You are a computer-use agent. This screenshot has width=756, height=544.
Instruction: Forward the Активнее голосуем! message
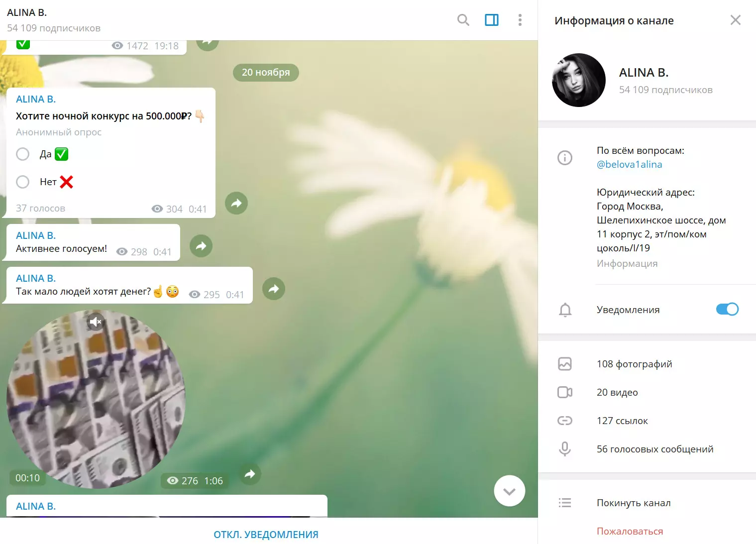click(x=201, y=246)
